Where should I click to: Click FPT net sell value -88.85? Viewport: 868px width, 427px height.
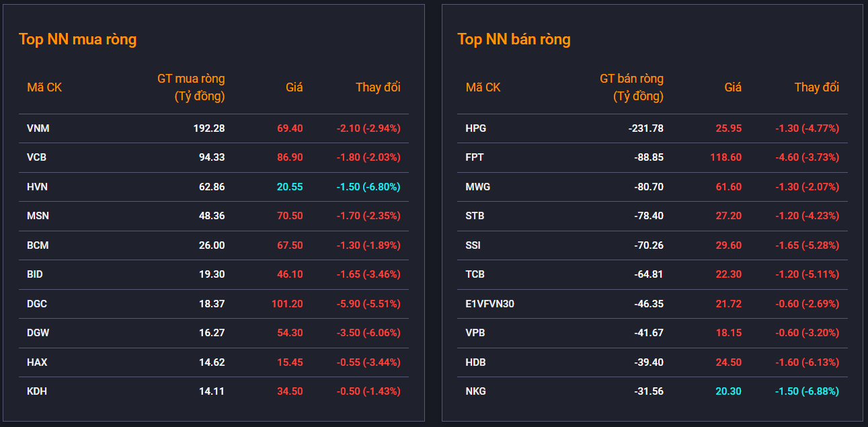[x=649, y=157]
